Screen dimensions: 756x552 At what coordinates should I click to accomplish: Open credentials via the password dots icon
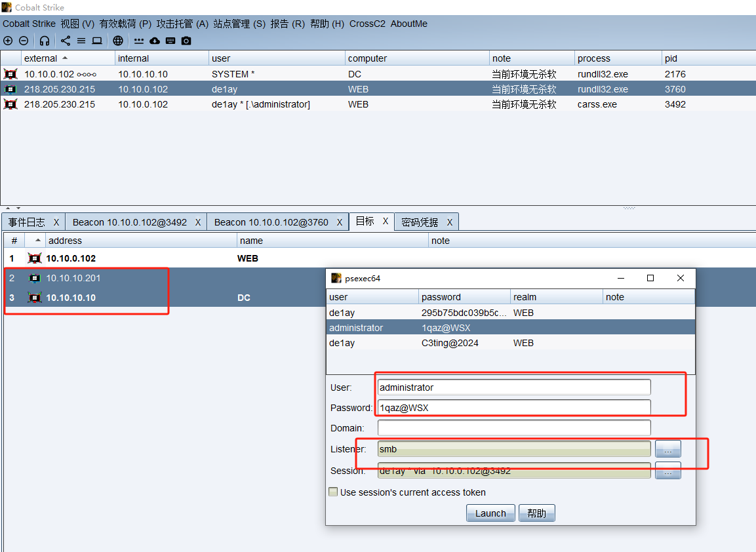click(139, 41)
